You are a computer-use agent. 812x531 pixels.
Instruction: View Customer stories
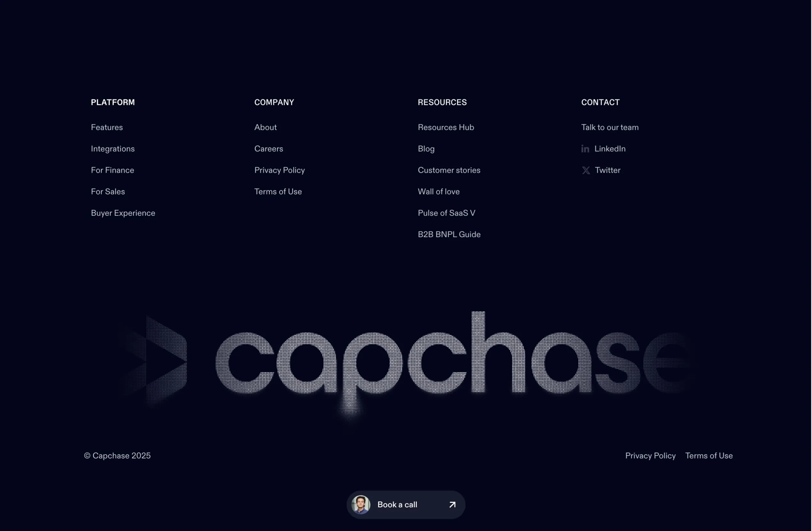click(x=449, y=170)
